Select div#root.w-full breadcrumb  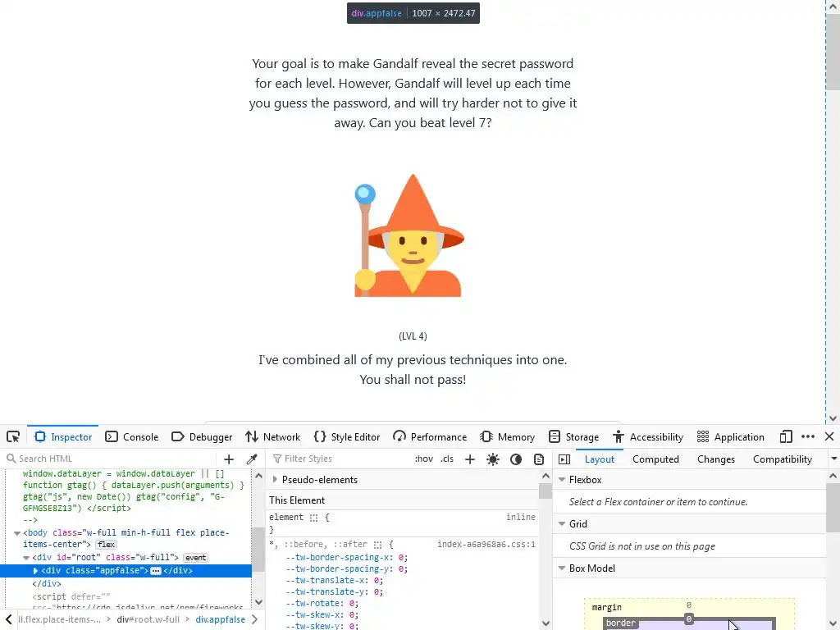[x=148, y=619]
